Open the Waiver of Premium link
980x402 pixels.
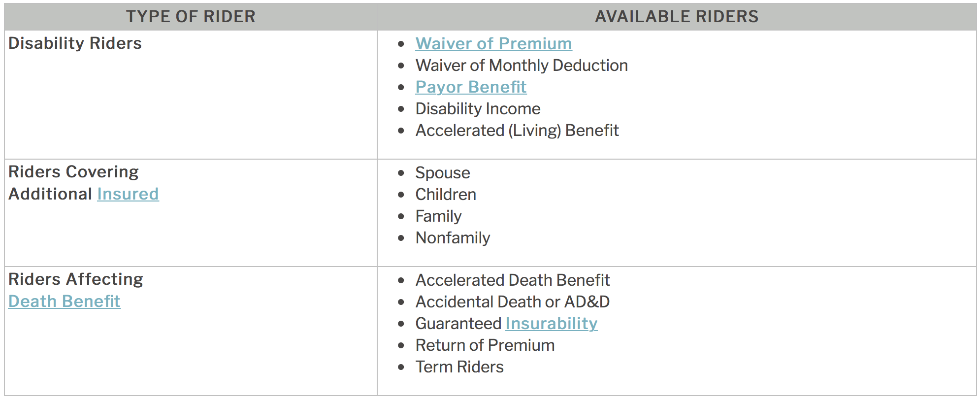493,43
